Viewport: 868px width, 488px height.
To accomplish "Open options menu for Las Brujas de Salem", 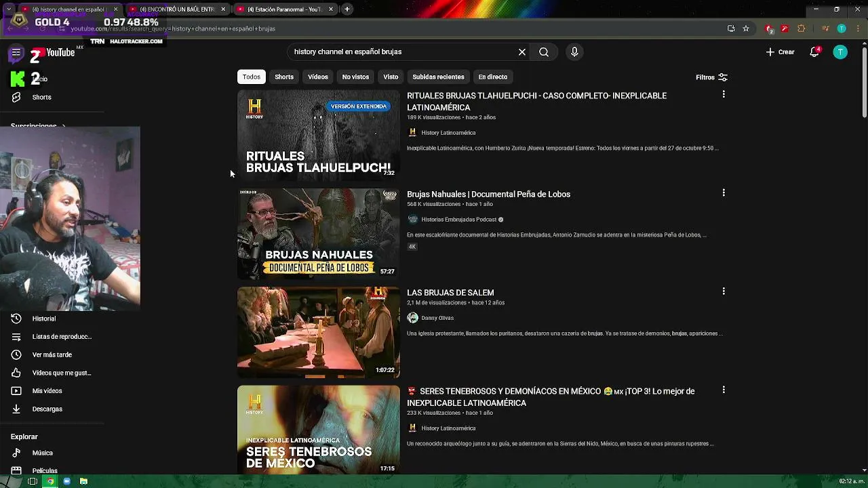I will (724, 291).
